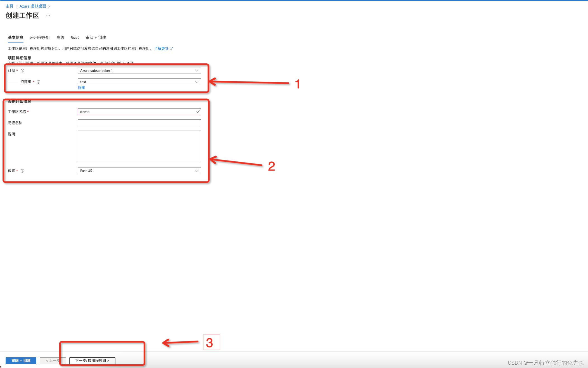This screenshot has width=588, height=368.
Task: Open the 标记 tab
Action: pyautogui.click(x=75, y=37)
